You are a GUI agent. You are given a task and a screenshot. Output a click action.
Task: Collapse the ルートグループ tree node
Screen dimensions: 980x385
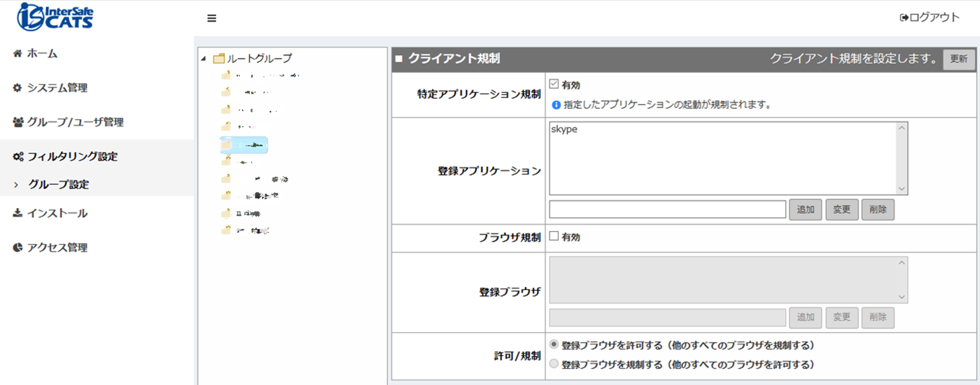pos(204,59)
